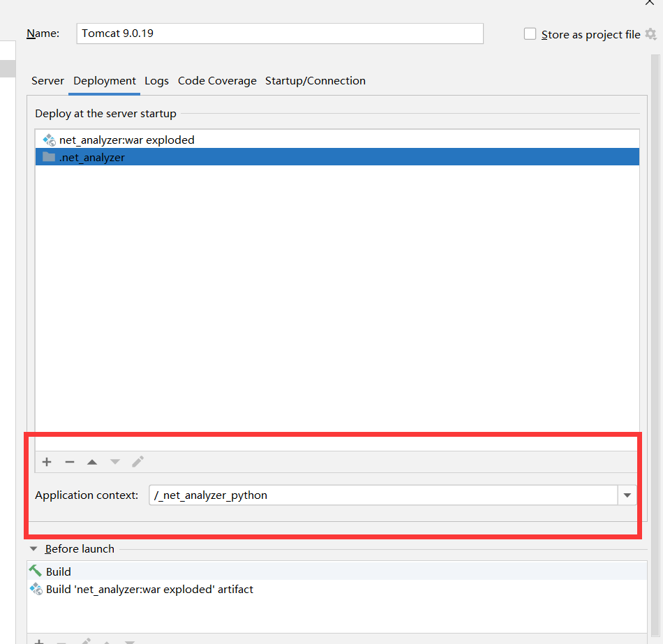Select the Build task row
Screen dimensions: 663x644
(337, 571)
